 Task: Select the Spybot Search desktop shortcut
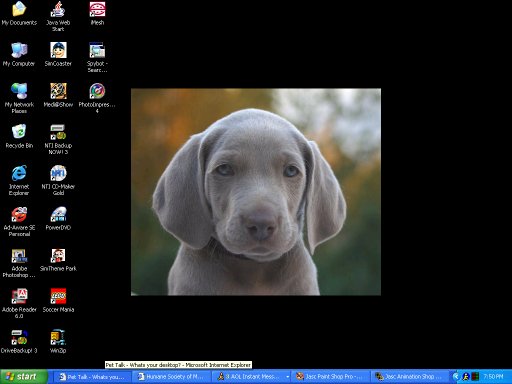[97, 57]
